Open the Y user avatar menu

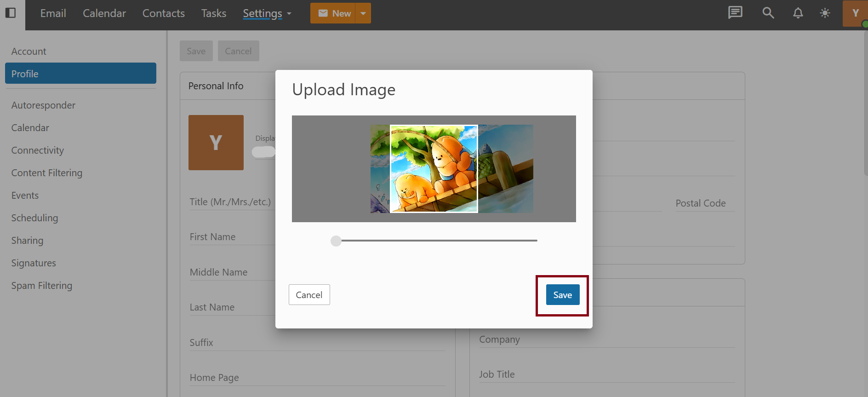pyautogui.click(x=855, y=13)
